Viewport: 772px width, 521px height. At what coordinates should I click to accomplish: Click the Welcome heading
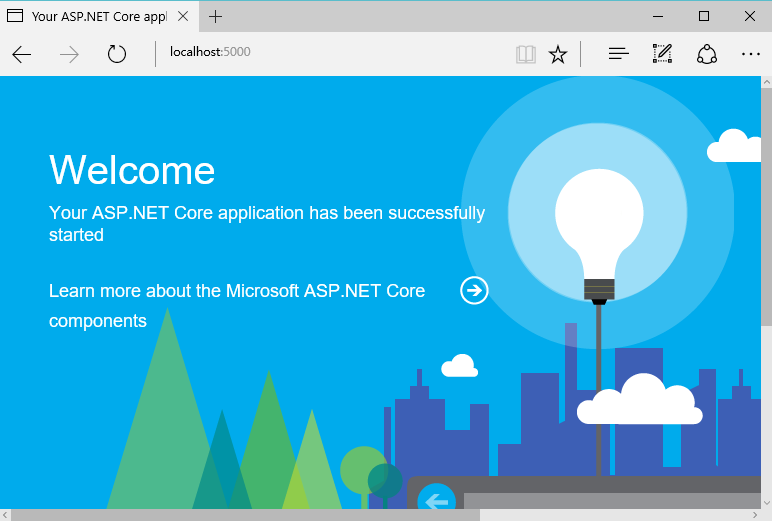point(132,170)
